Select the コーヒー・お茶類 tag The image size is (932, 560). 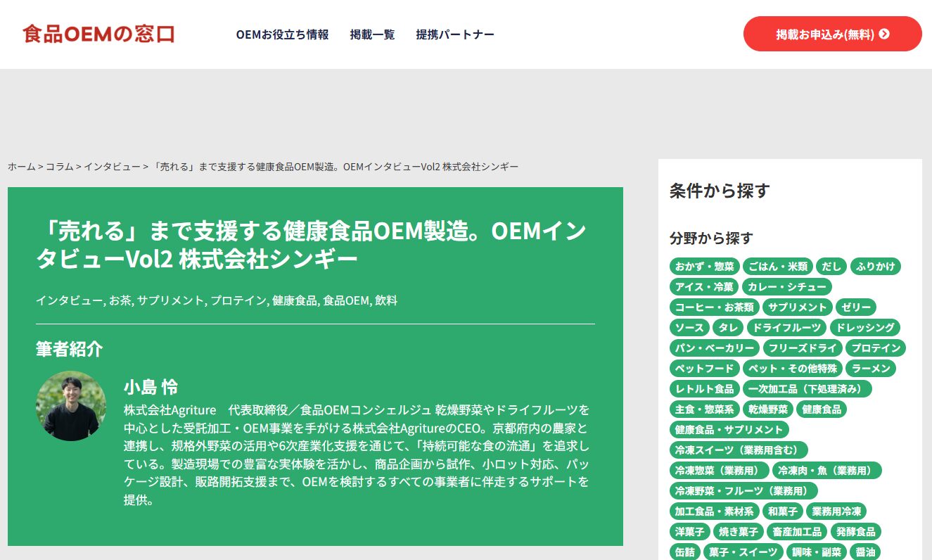pos(714,307)
